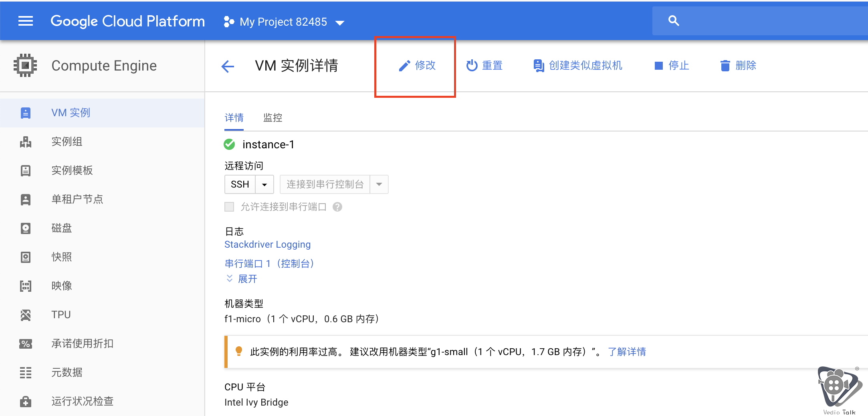The width and height of the screenshot is (868, 416).
Task: Click the green running status checkmark
Action: click(229, 144)
